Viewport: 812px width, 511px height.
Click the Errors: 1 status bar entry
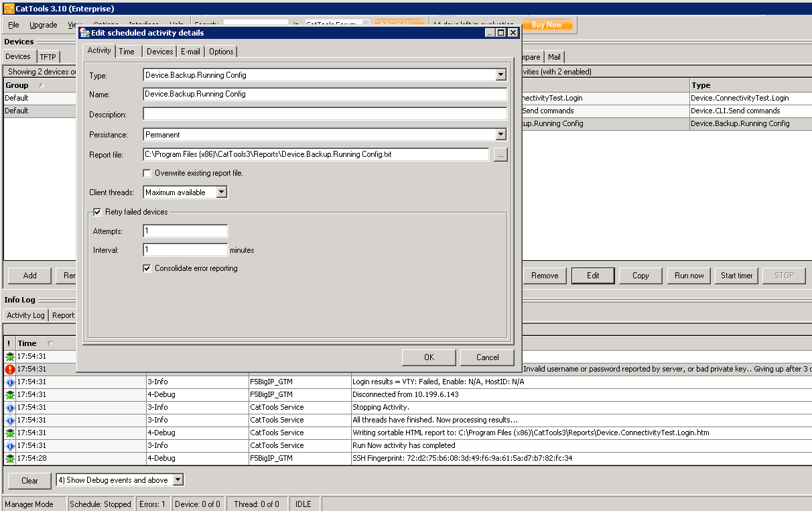152,504
